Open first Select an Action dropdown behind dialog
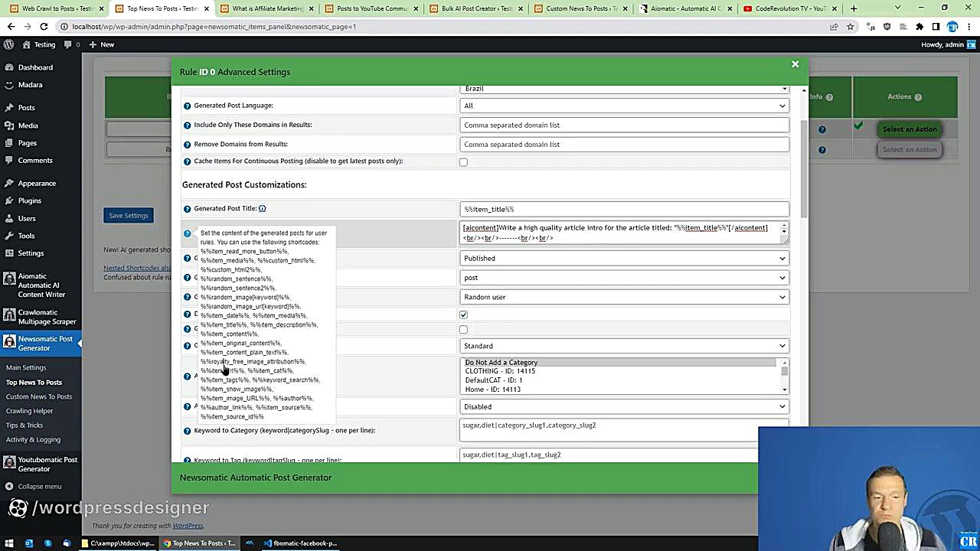980x551 pixels. tap(909, 129)
